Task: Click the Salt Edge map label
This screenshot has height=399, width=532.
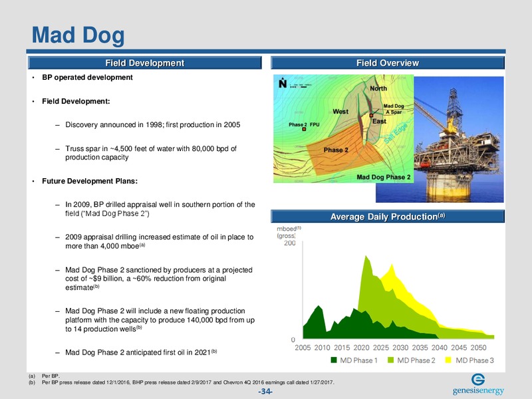Action: 396,134
